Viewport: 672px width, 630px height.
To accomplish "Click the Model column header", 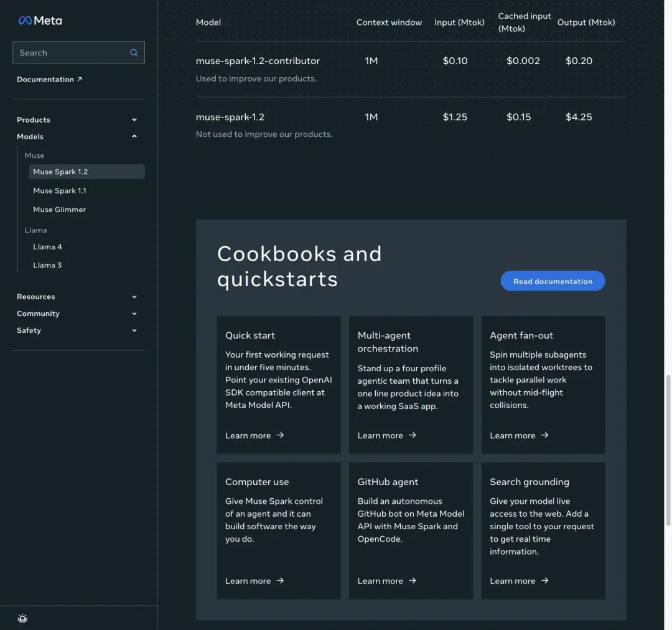I will (x=208, y=22).
